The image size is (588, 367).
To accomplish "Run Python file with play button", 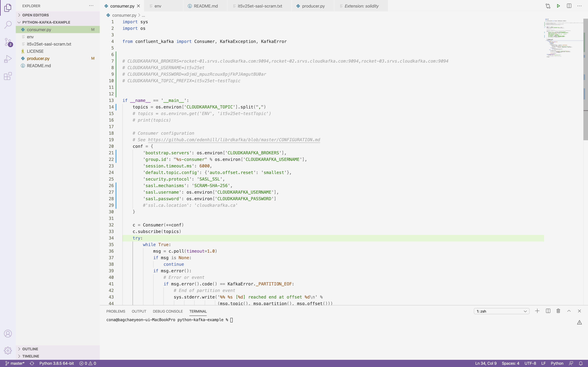I will point(558,6).
